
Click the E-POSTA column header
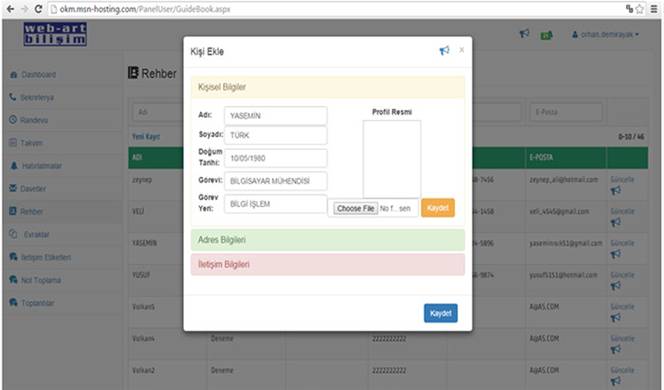point(541,158)
